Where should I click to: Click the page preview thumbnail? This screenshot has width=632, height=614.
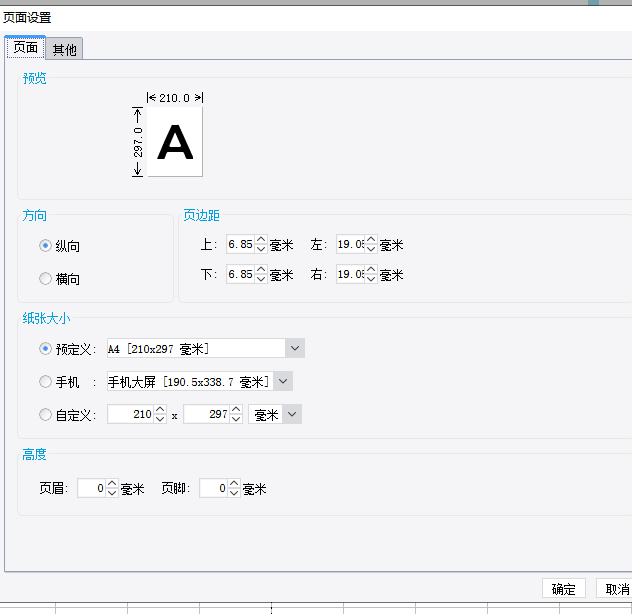point(175,142)
